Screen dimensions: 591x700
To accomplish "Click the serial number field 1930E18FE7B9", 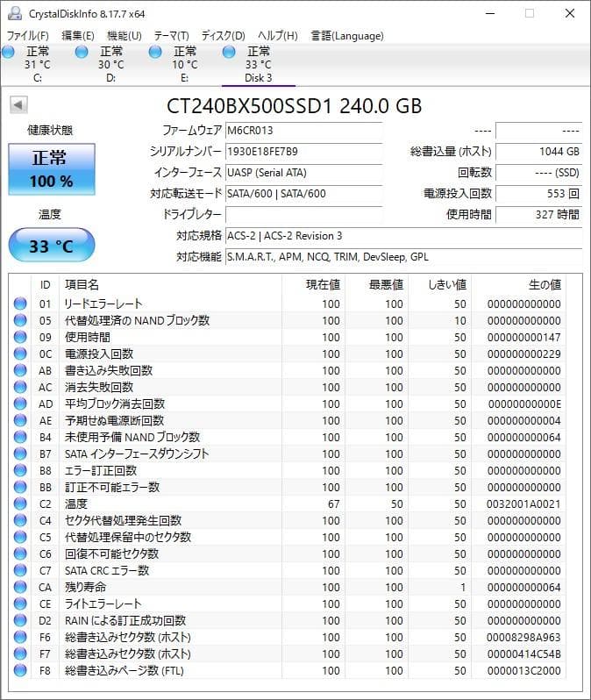I will (x=303, y=152).
